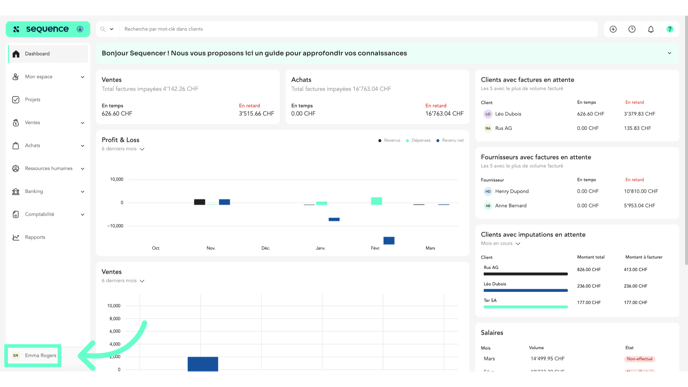
Task: Click the Achats shopping bag icon
Action: (16, 146)
